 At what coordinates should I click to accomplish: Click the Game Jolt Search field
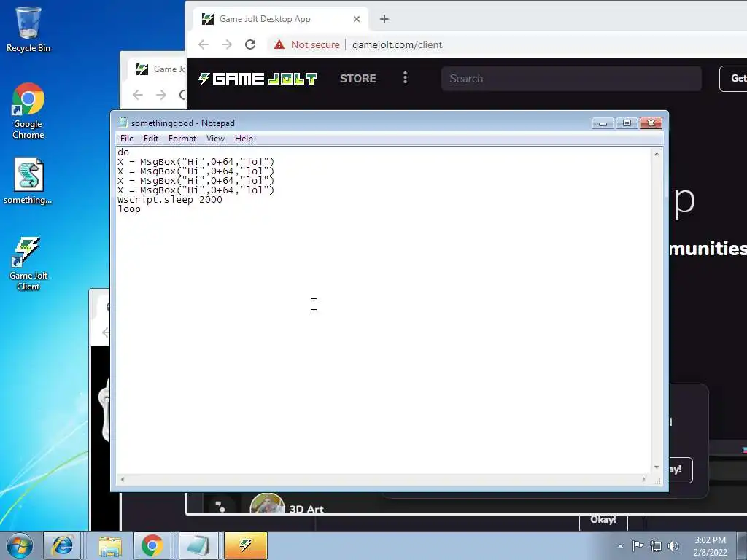click(x=571, y=79)
